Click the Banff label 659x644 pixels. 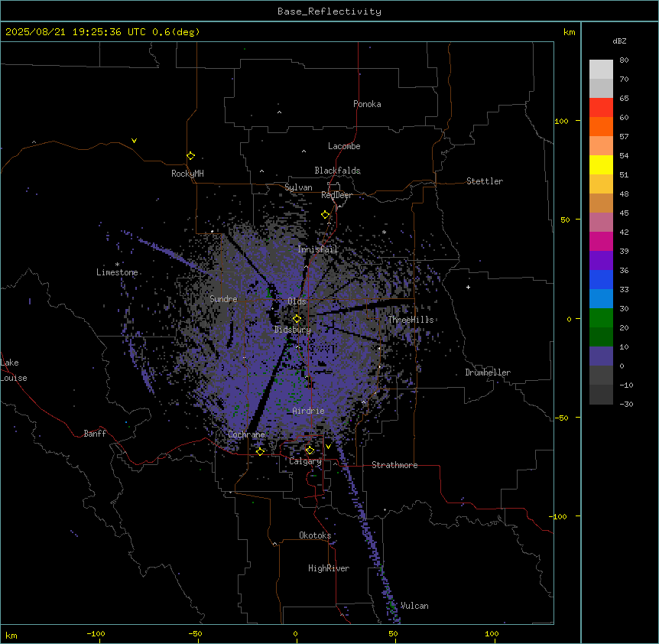coord(95,434)
